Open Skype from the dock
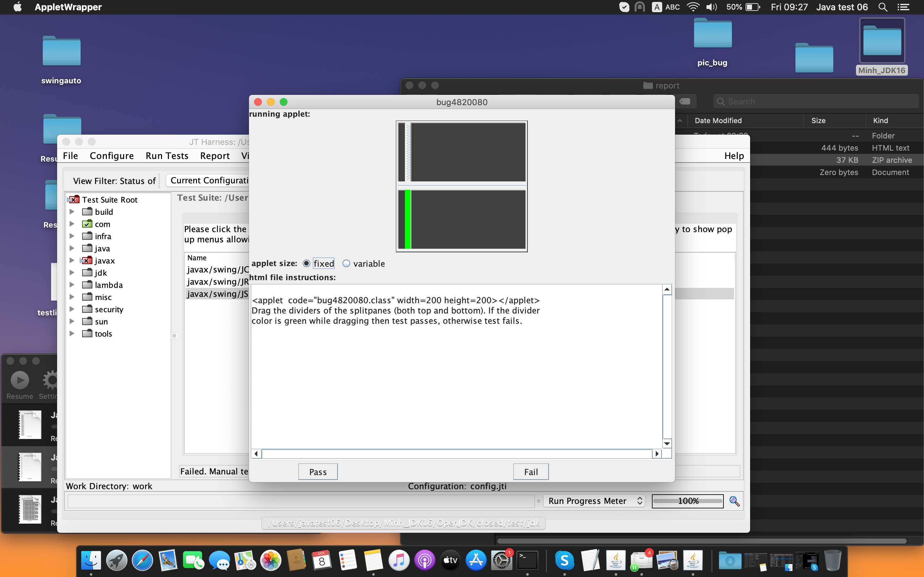Screen dimensions: 924x577 pos(564,561)
